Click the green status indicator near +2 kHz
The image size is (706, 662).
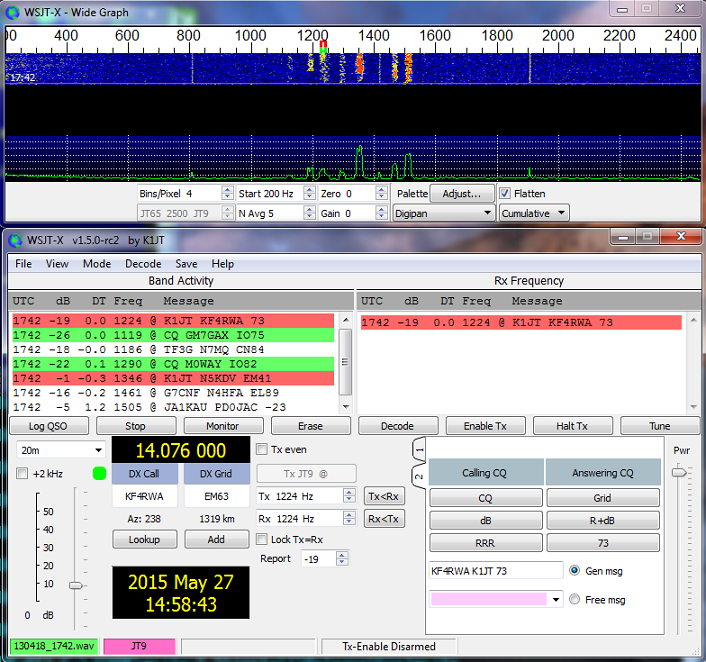(99, 473)
